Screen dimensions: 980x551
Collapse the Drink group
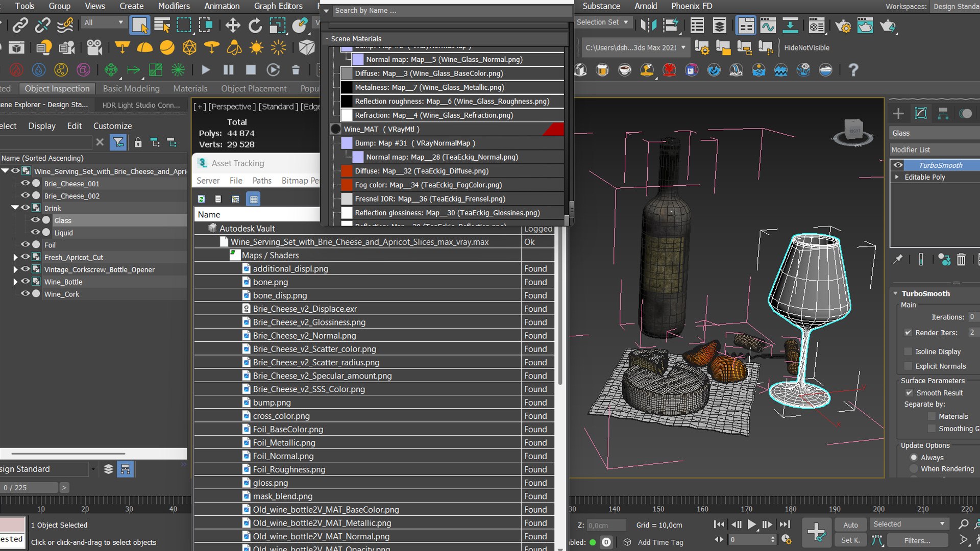15,208
